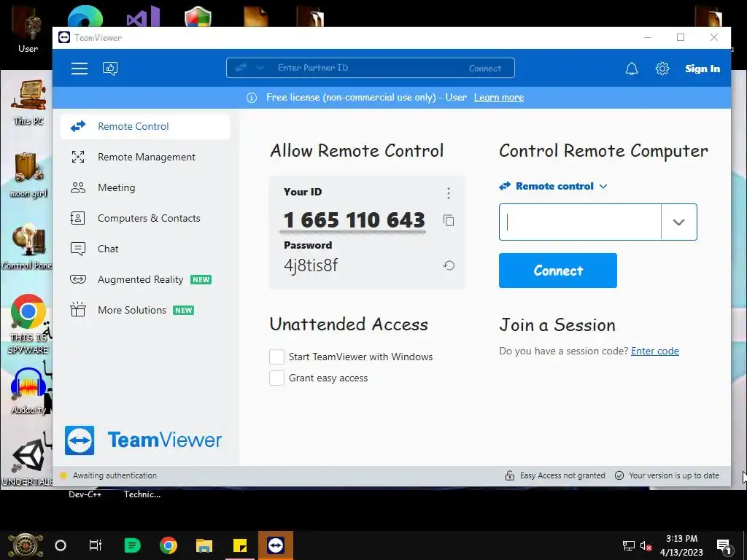747x560 pixels.
Task: Open the partner ID history dropdown arrow
Action: 679,222
